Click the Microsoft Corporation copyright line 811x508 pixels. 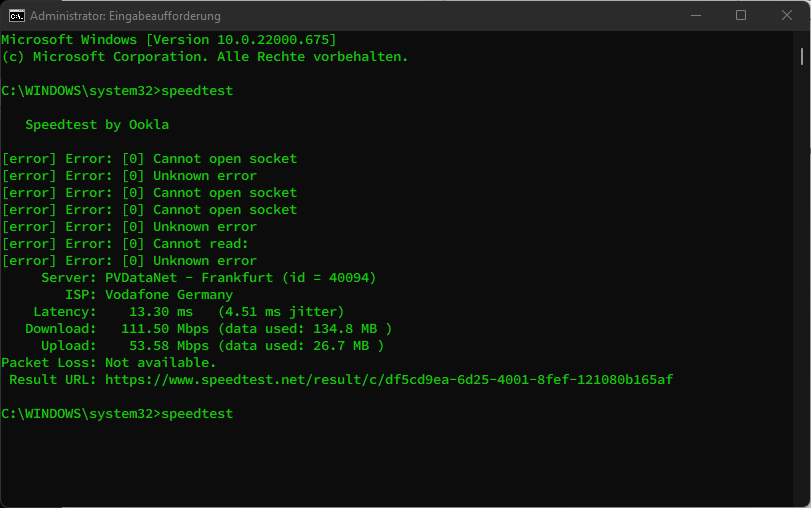point(205,56)
